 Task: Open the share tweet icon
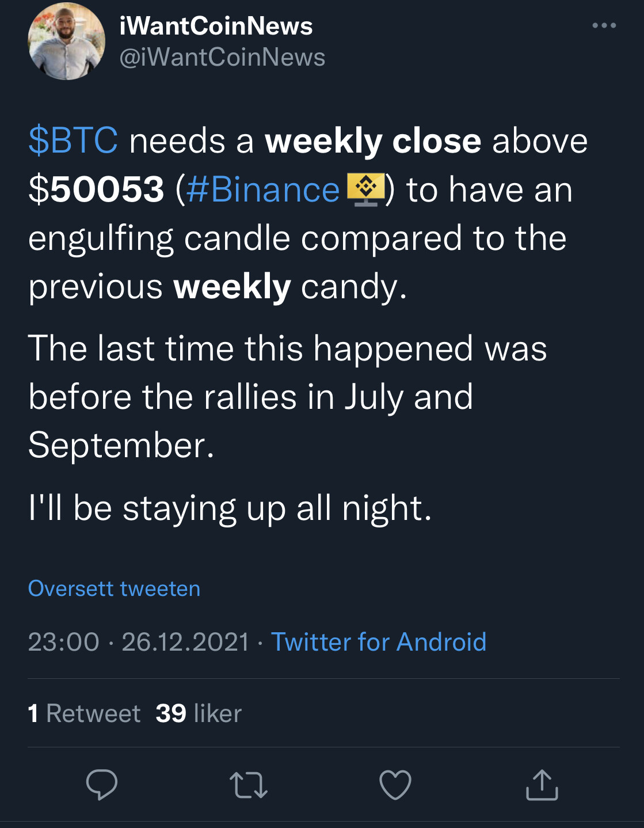coord(542,785)
